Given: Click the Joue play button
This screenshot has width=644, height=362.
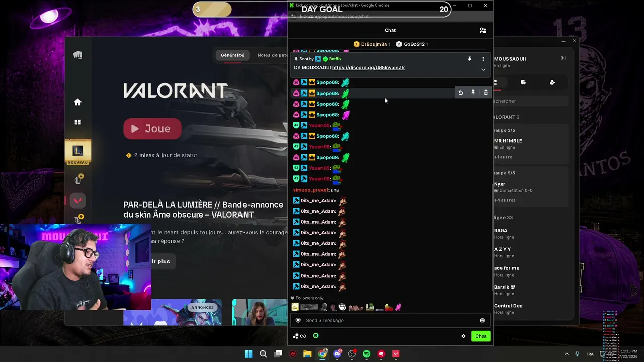Looking at the screenshot, I should (152, 129).
